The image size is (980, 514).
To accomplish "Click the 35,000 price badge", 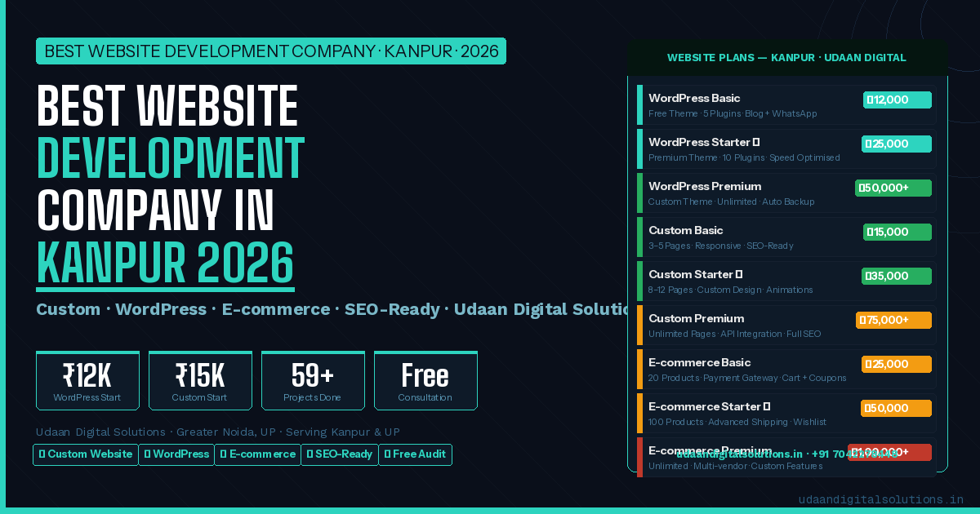I will 897,276.
